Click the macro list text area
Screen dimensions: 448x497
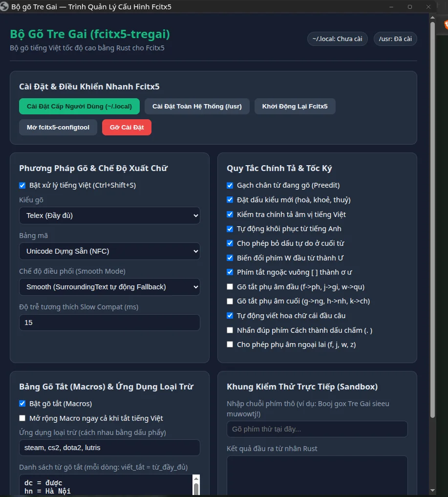point(106,485)
